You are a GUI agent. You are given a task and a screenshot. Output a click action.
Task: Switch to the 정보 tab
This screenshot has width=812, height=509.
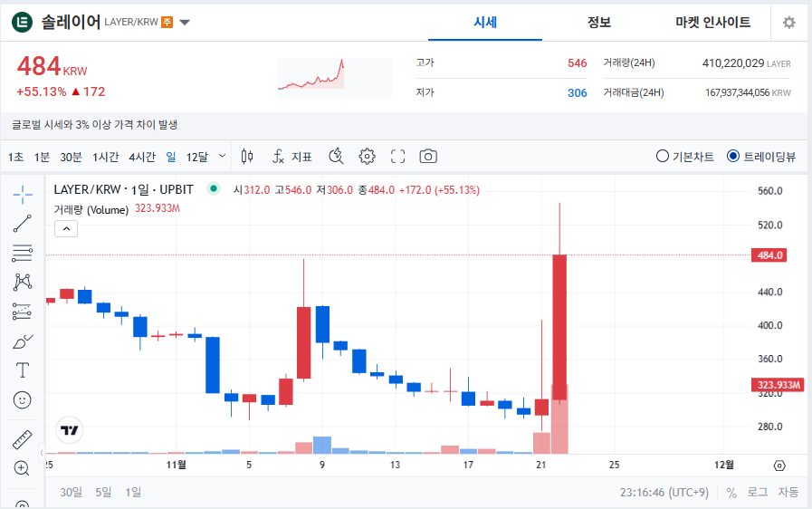(599, 23)
